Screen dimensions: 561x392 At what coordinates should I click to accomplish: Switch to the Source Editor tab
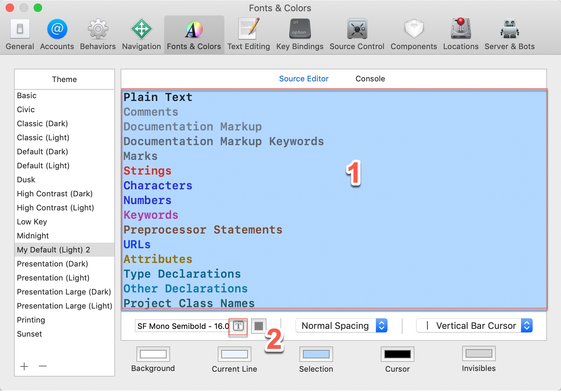(304, 79)
